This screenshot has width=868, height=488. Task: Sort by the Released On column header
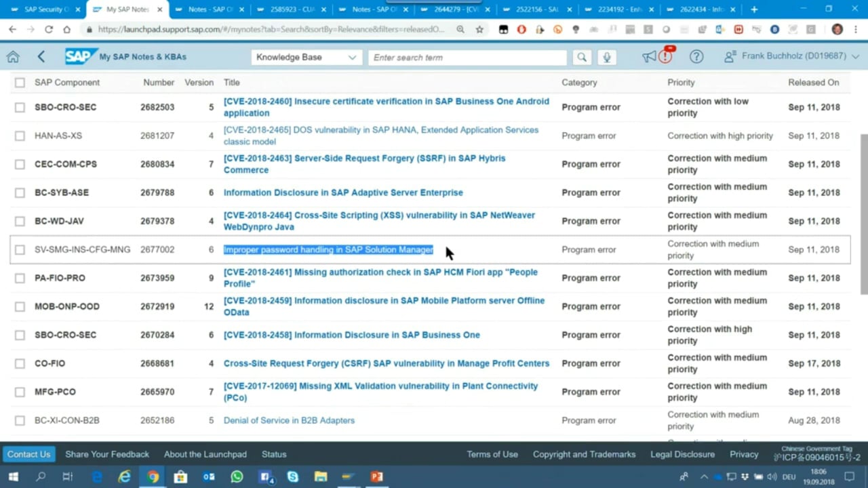tap(813, 83)
